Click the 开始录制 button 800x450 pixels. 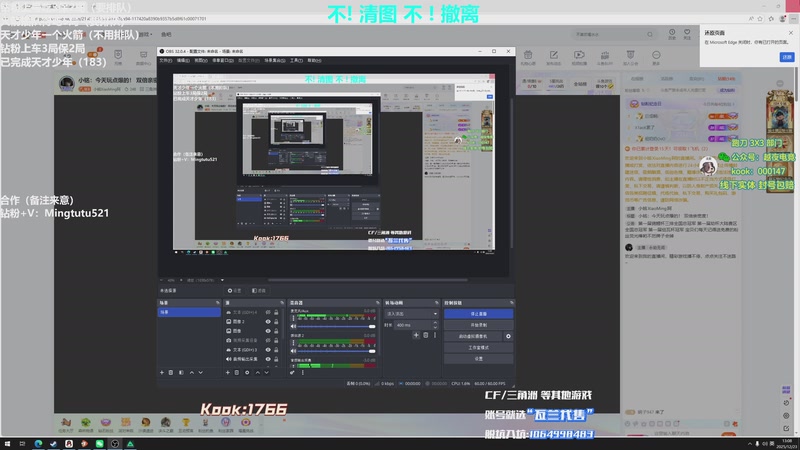pos(479,325)
